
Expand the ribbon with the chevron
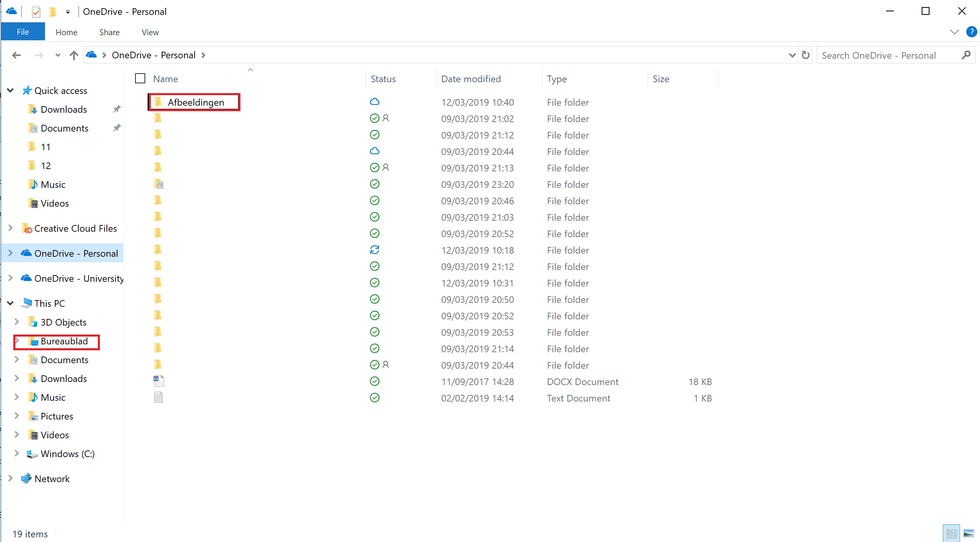pyautogui.click(x=955, y=32)
